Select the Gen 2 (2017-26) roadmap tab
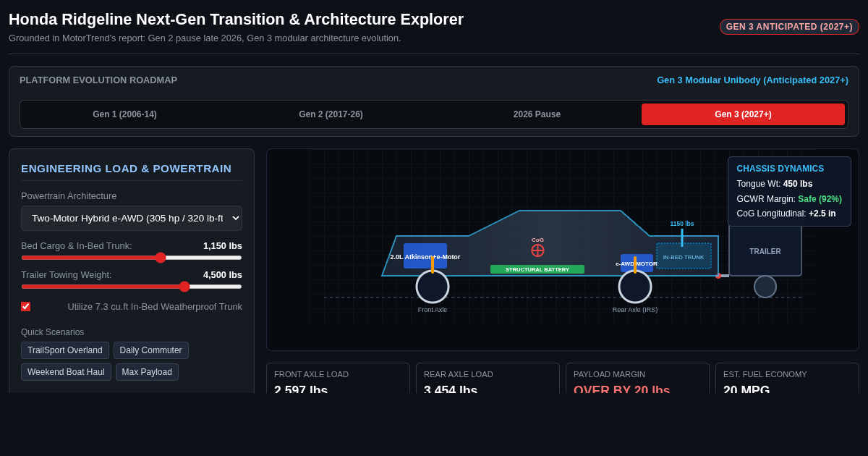The height and width of the screenshot is (456, 868). coord(331,114)
